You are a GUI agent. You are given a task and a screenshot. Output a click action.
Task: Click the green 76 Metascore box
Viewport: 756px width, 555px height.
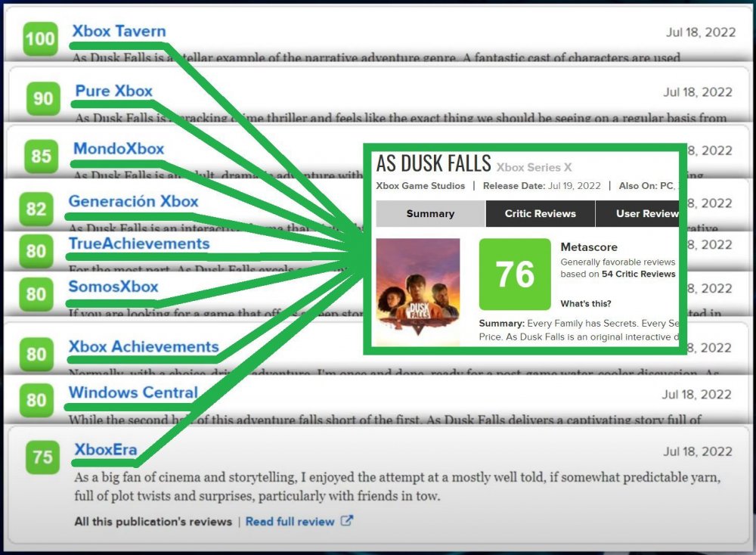pyautogui.click(x=515, y=274)
